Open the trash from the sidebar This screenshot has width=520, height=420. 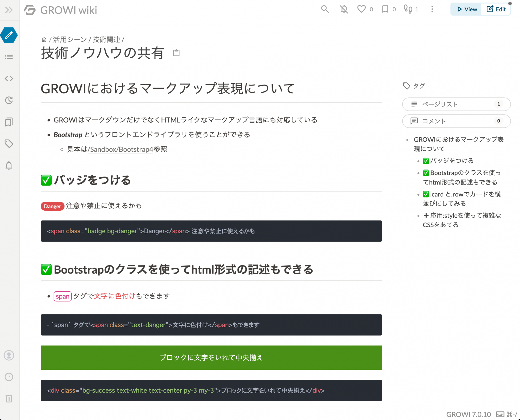click(x=9, y=399)
